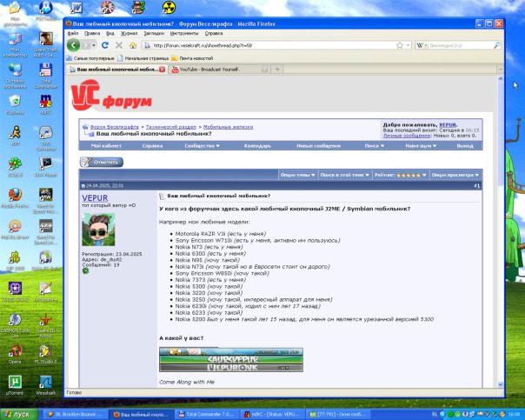This screenshot has height=420, width=525.
Task: Click Выход logout link
Action: point(465,146)
